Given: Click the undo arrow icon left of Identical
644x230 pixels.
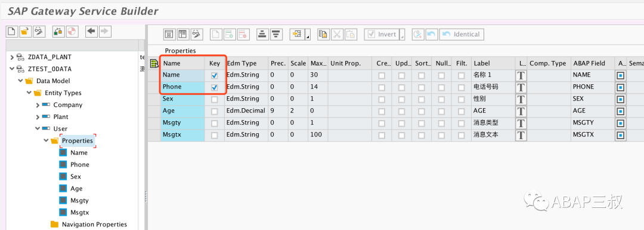Looking at the screenshot, I should click(431, 35).
